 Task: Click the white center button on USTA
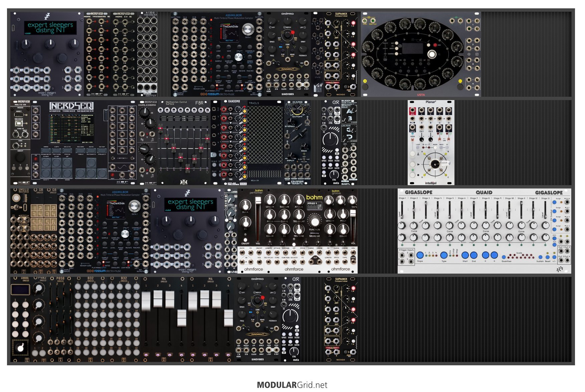coord(432,54)
